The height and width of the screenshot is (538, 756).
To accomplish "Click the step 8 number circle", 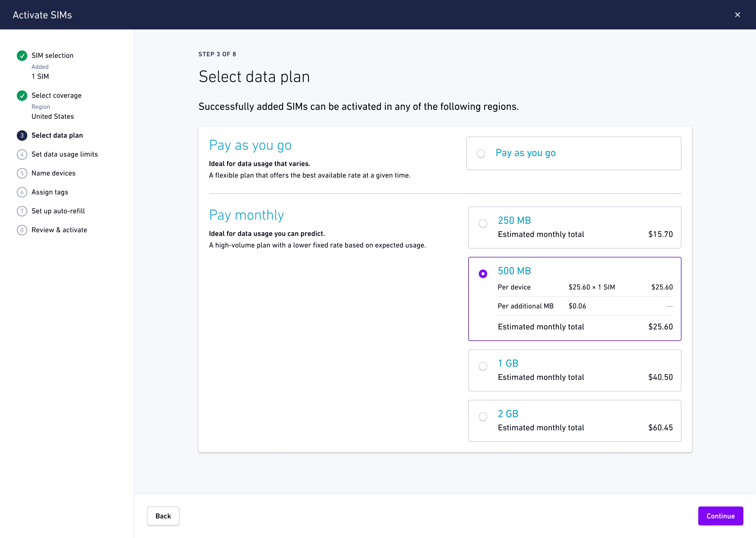I will point(22,230).
